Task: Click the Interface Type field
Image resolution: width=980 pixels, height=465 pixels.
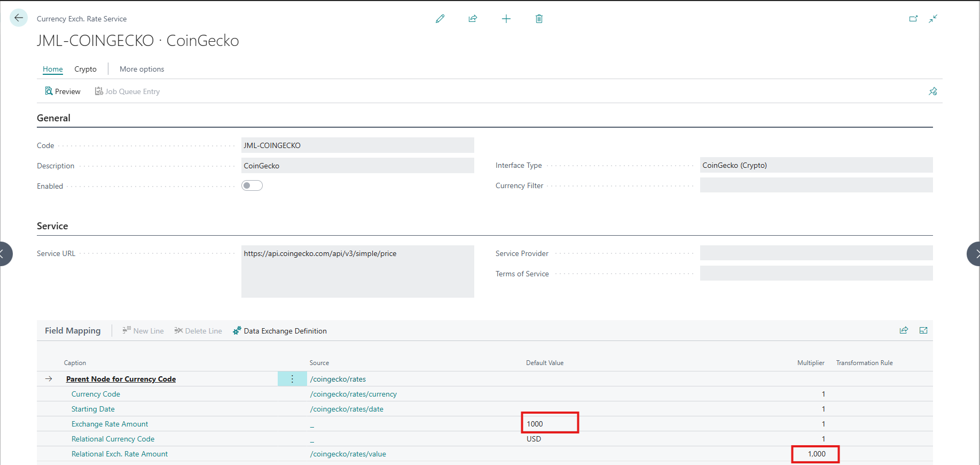Action: 817,165
